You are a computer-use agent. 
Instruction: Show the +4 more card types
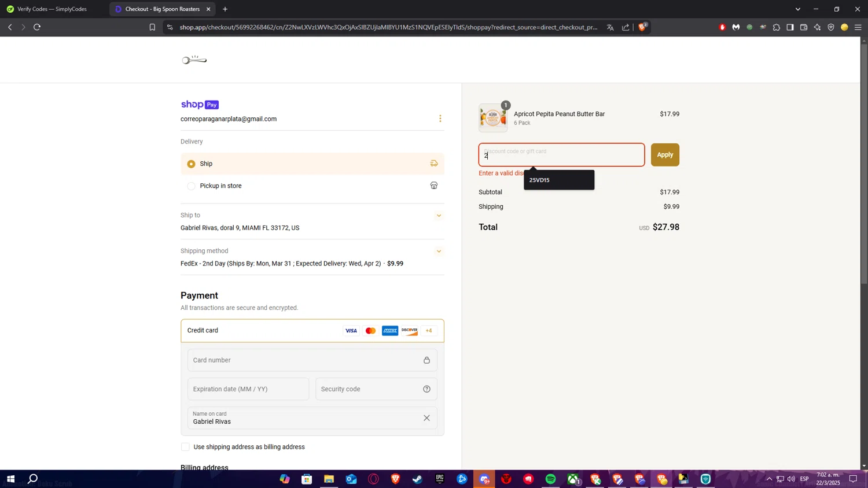pos(429,331)
